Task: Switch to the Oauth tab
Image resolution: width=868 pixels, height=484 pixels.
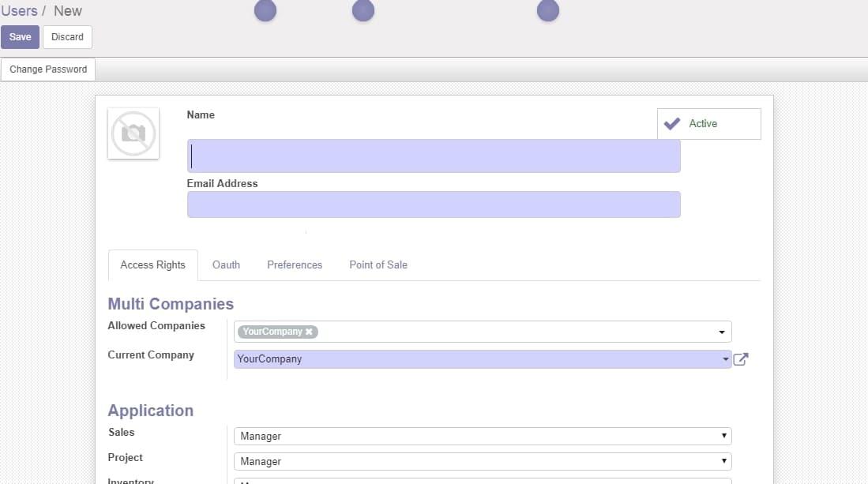Action: tap(226, 265)
